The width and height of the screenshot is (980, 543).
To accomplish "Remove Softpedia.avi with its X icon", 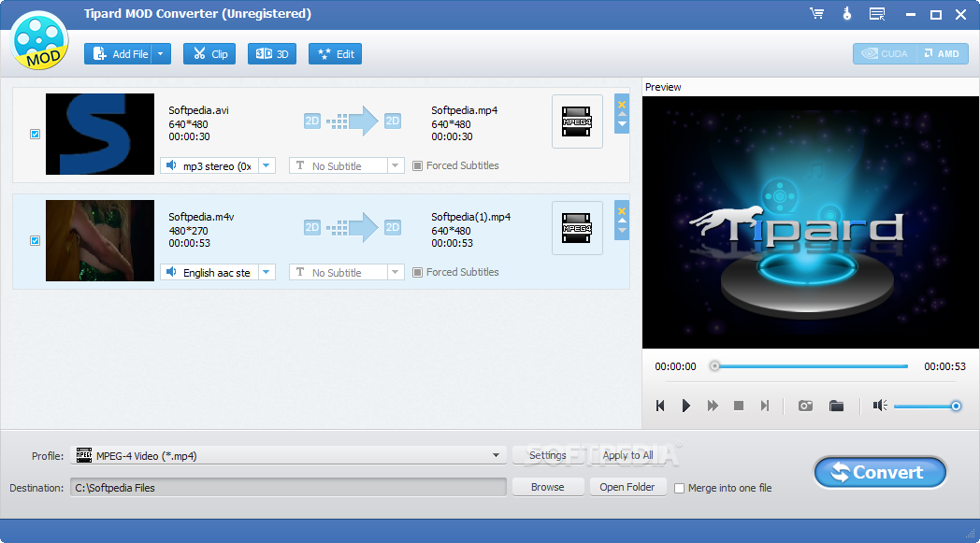I will pos(622,105).
